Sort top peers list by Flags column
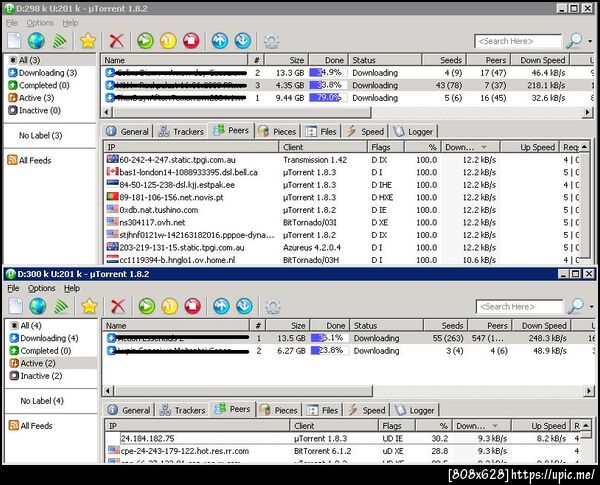The height and width of the screenshot is (485, 600). pos(385,147)
